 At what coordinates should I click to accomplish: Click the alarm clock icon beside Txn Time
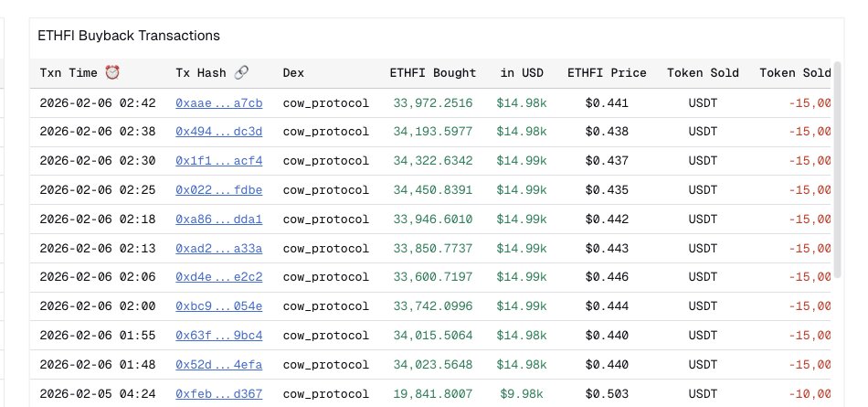(x=112, y=72)
